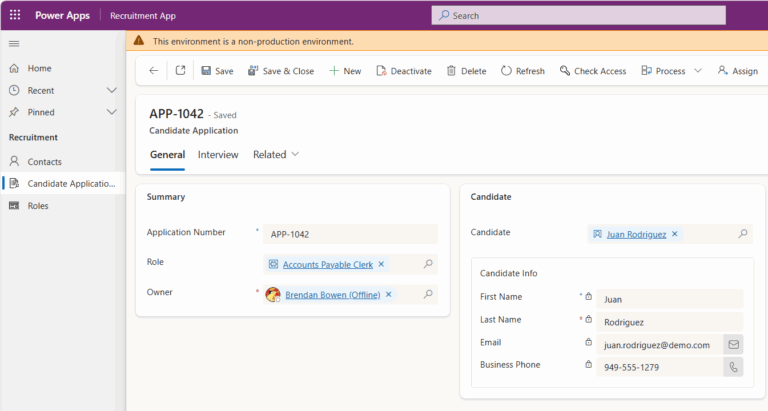
Task: Click Save & Close in command bar
Action: pos(281,71)
